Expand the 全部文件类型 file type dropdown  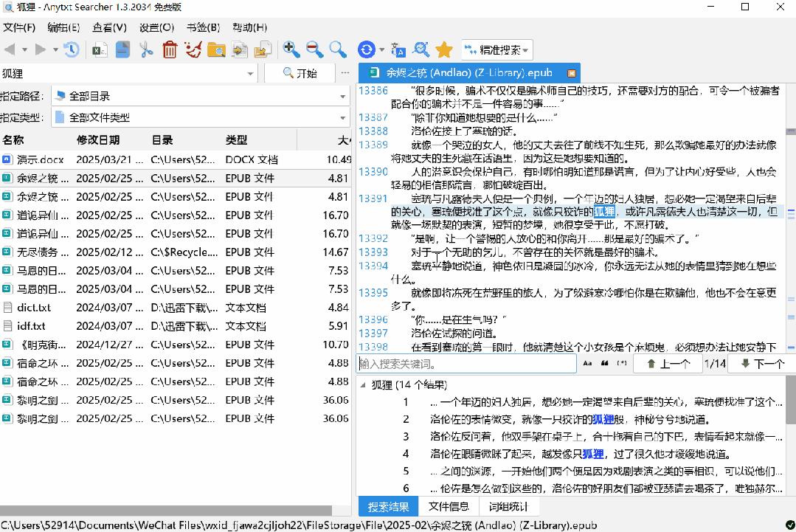pos(343,117)
